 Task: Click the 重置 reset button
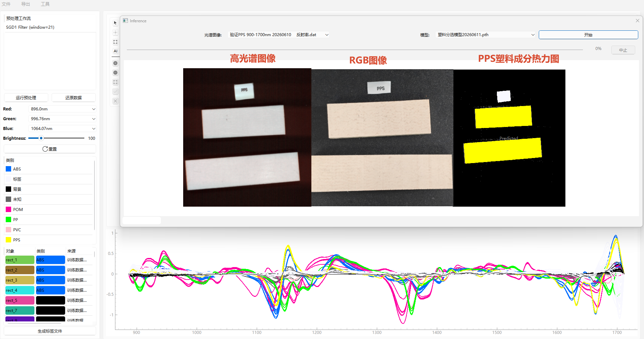coord(50,149)
